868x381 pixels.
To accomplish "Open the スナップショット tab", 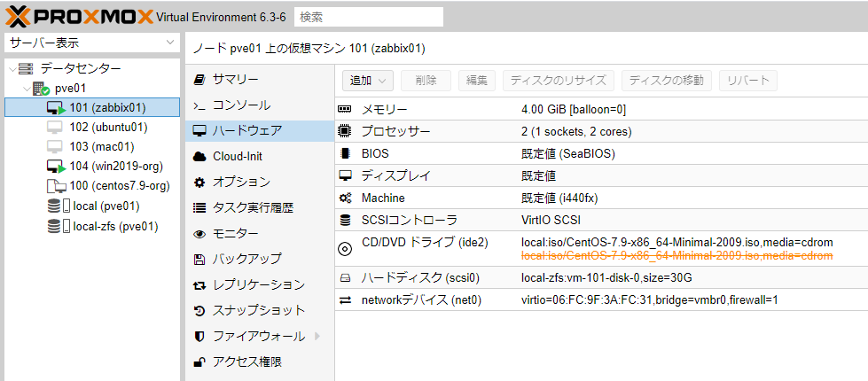I will coord(260,310).
